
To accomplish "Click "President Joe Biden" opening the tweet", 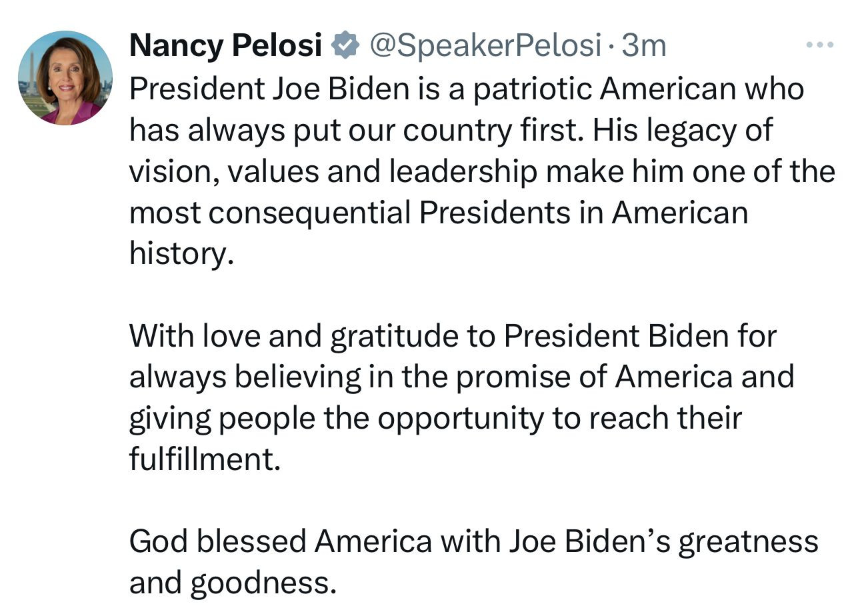I will tap(269, 88).
